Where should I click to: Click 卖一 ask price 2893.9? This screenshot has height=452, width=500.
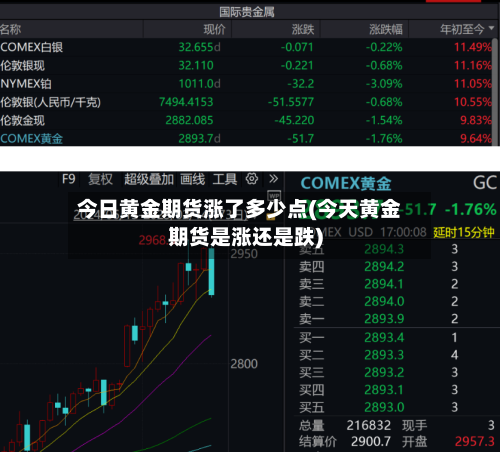pos(384,319)
